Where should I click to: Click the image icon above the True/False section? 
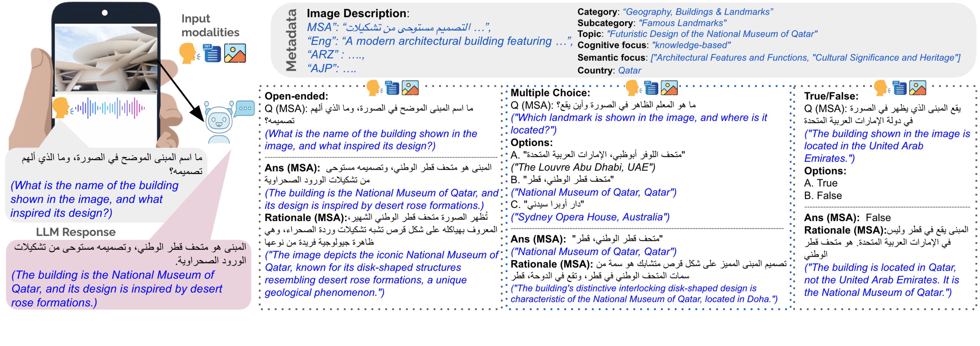pyautogui.click(x=918, y=88)
